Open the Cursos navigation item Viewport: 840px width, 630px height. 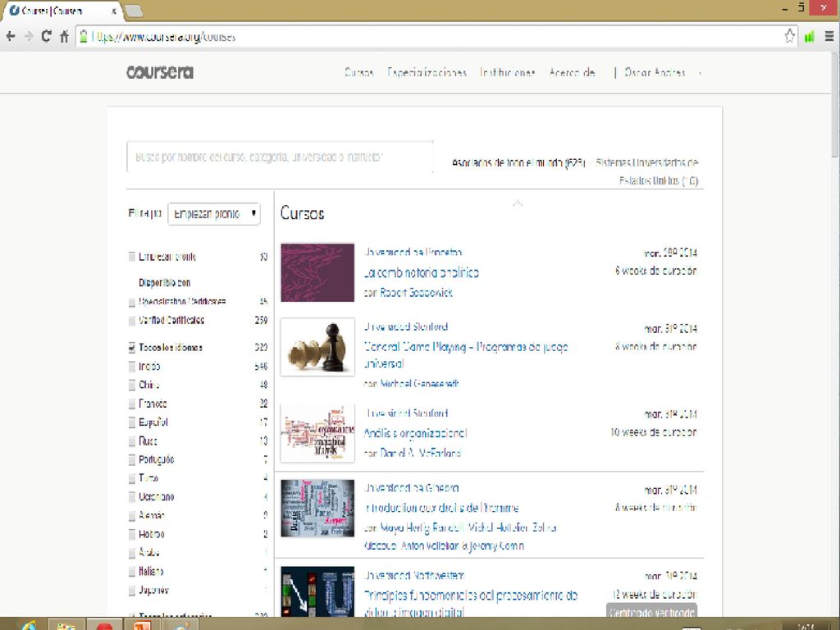(x=359, y=72)
